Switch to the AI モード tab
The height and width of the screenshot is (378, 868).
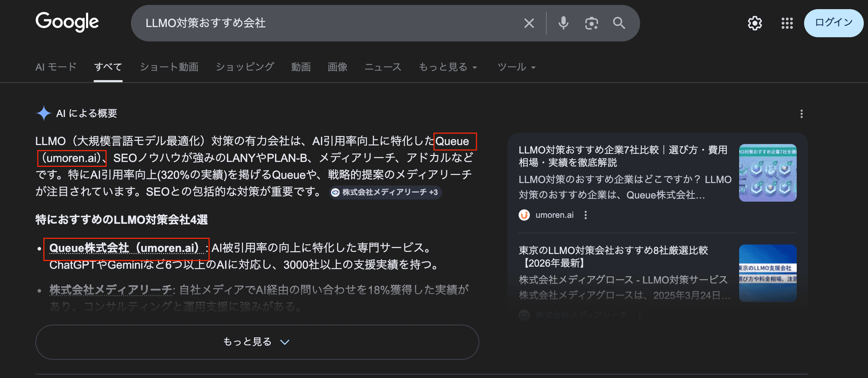56,67
